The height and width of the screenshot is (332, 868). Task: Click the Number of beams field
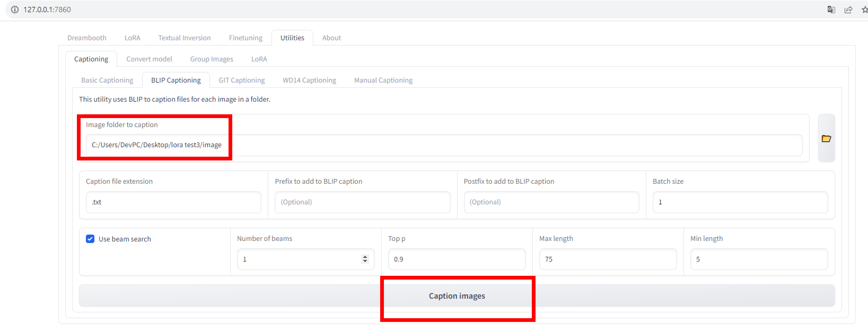(306, 259)
